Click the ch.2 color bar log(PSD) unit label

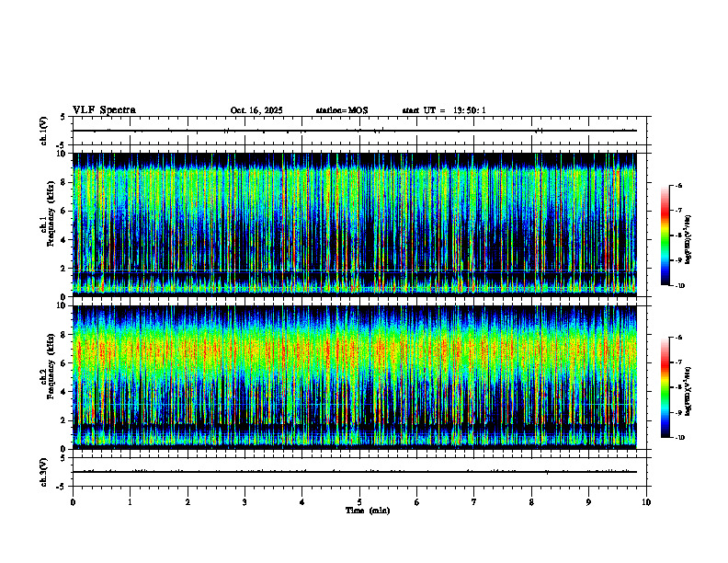point(688,391)
